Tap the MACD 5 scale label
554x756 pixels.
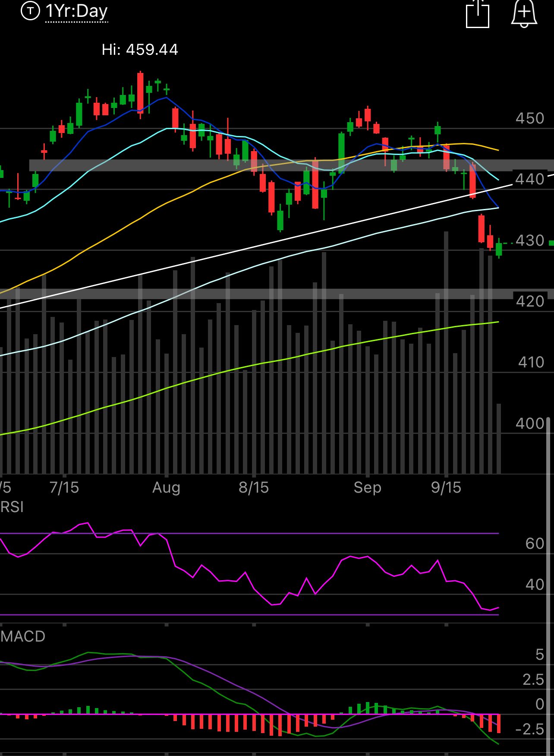tap(540, 655)
